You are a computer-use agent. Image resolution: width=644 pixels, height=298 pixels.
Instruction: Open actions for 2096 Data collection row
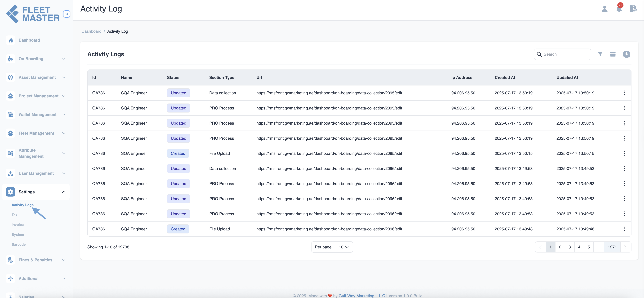tap(624, 168)
